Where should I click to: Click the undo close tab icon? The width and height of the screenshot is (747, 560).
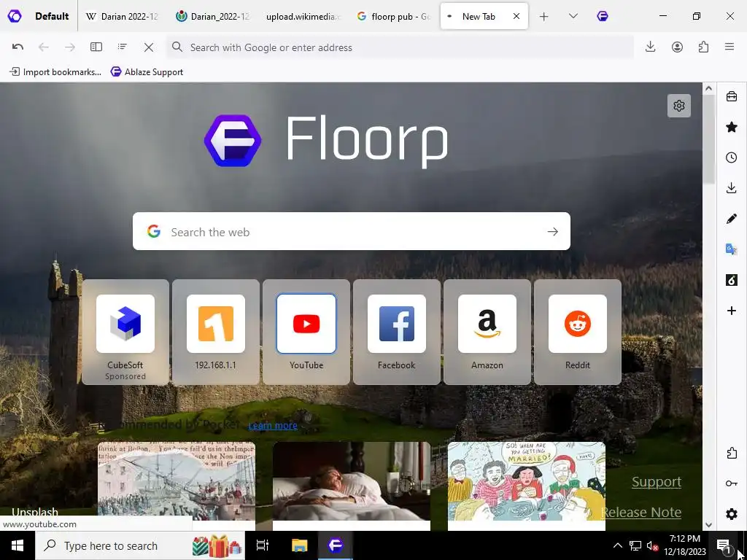tap(18, 47)
